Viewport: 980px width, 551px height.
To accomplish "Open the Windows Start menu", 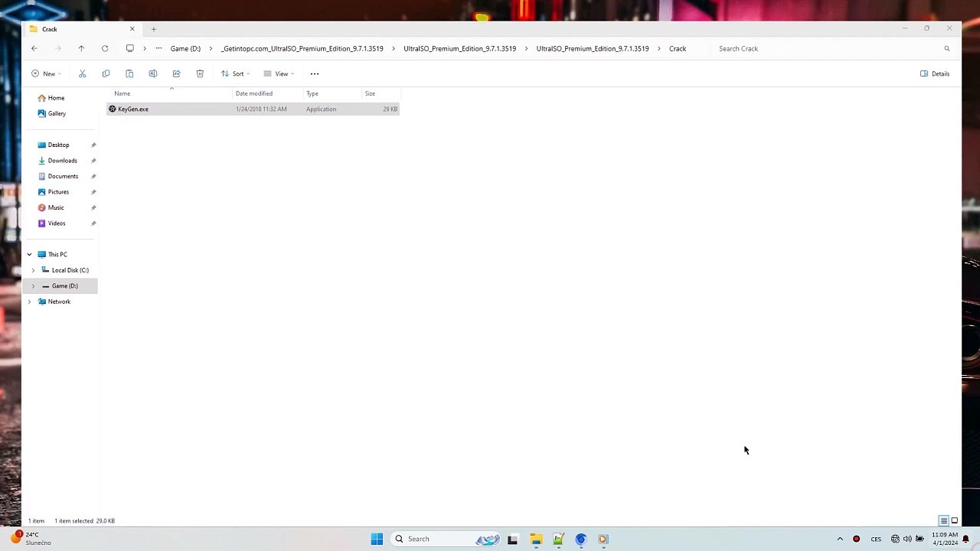I will (377, 539).
